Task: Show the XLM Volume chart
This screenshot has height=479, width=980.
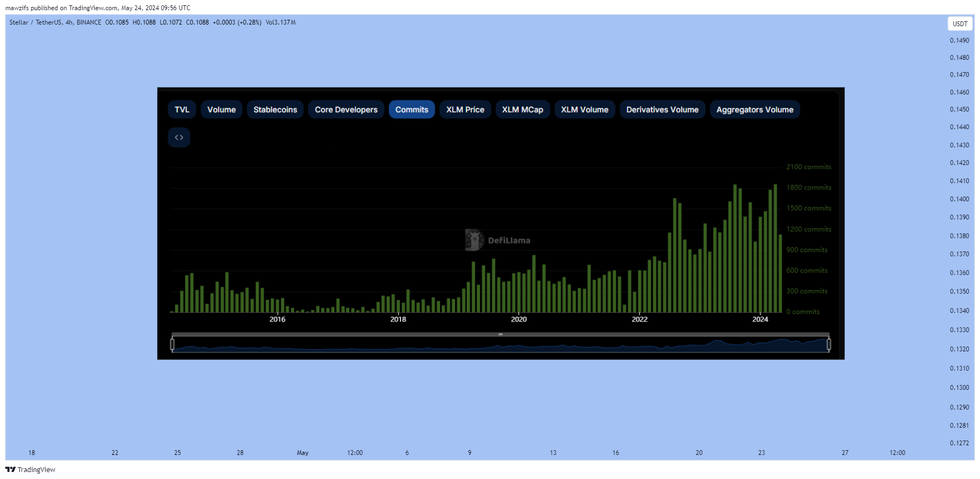Action: (x=585, y=109)
